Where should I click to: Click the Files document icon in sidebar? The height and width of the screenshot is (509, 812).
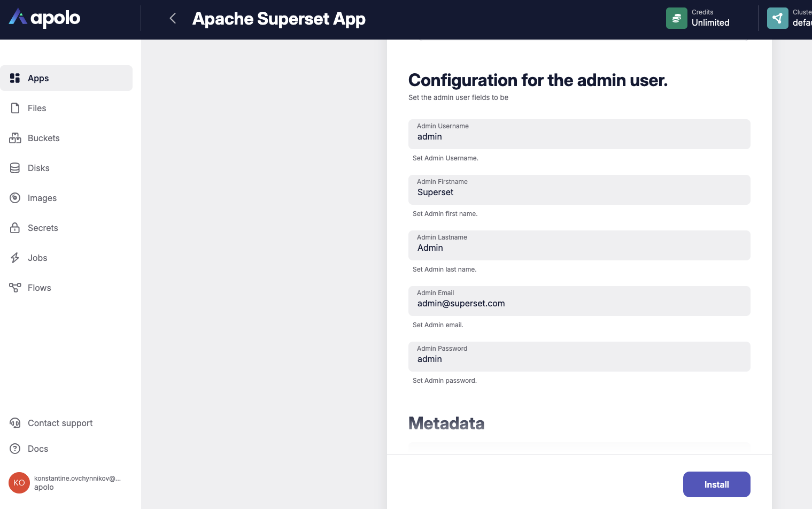point(15,108)
